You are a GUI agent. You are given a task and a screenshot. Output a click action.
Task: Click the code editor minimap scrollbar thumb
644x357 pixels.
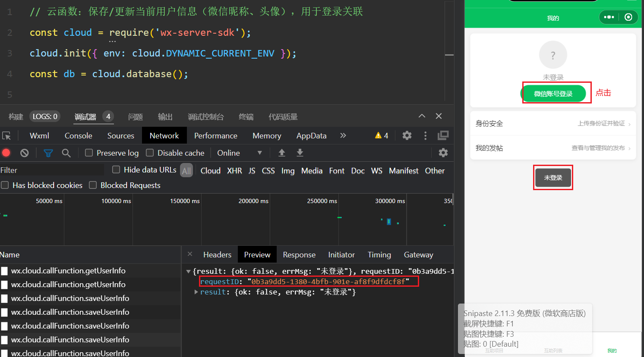coord(449,55)
